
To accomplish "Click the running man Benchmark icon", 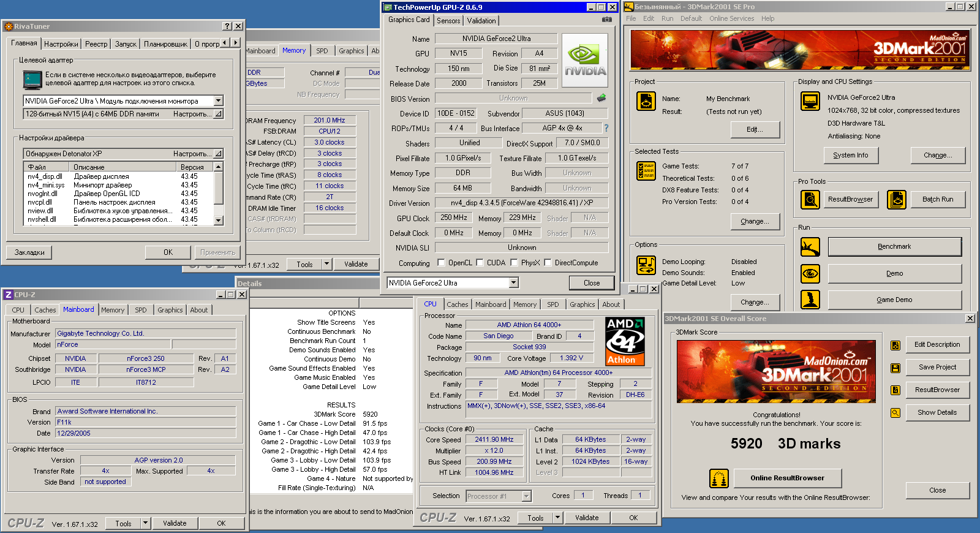I will (x=810, y=247).
